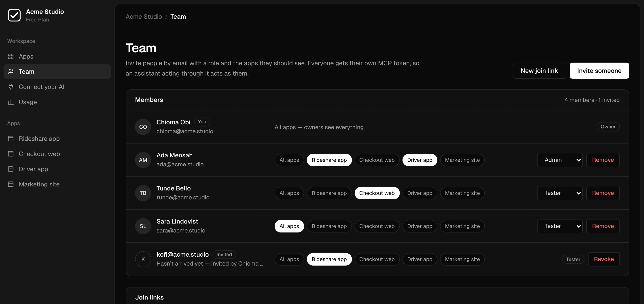Toggle off All apps for Sara Lindqvist
The image size is (644, 304).
(289, 226)
